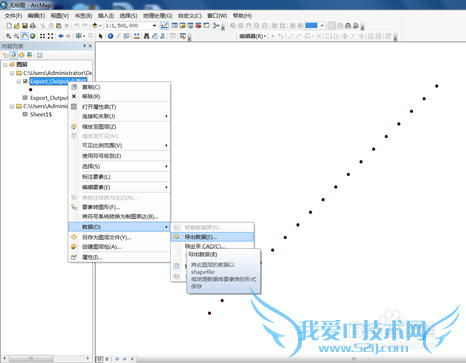Screen dimensions: 466x363
Task: Switch to List By Selection view
Action: [30, 55]
